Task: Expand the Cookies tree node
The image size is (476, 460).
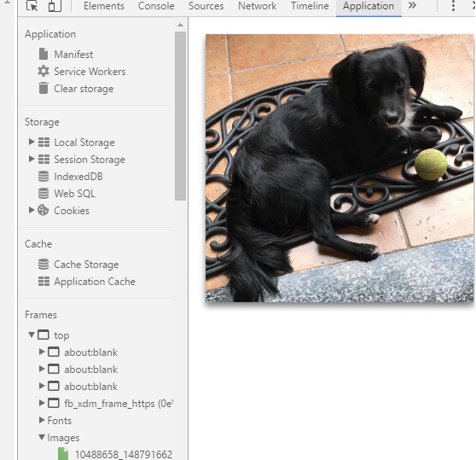Action: click(x=31, y=210)
